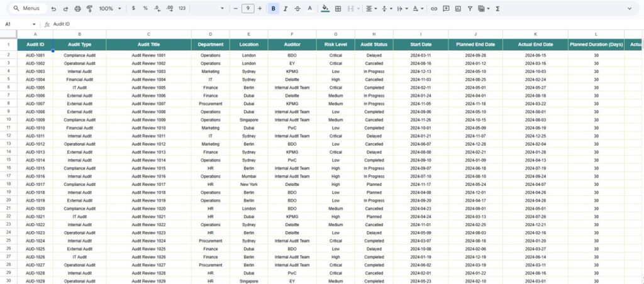Select the New York location cell
This screenshot has width=644, height=284.
pos(249,184)
